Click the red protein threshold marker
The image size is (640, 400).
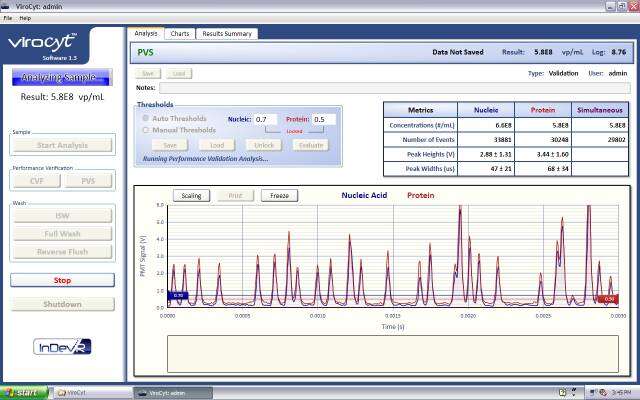610,298
